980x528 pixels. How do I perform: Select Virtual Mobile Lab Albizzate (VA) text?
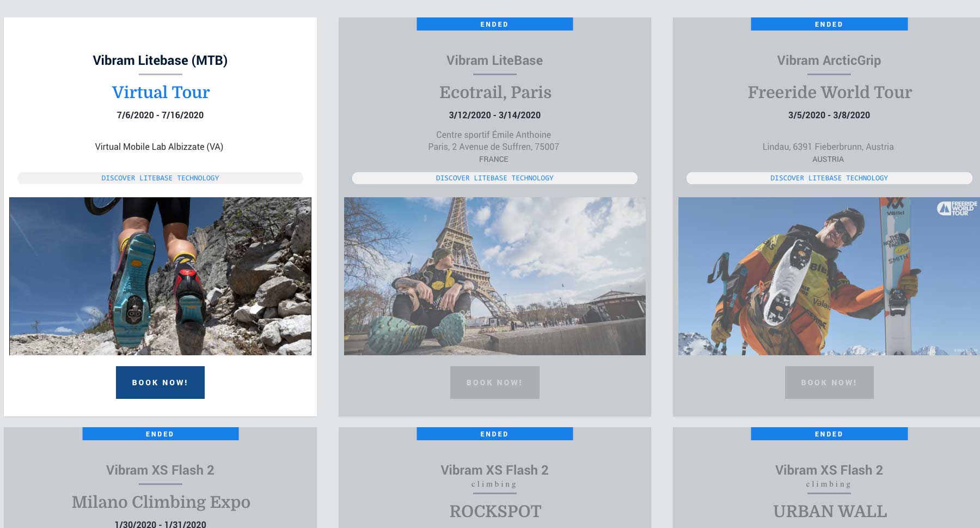coord(159,147)
